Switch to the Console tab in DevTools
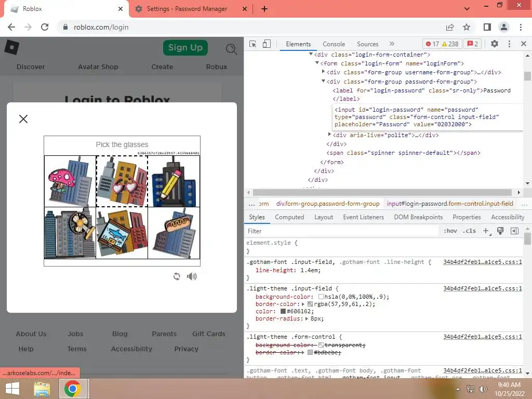The image size is (532, 399). pyautogui.click(x=334, y=44)
